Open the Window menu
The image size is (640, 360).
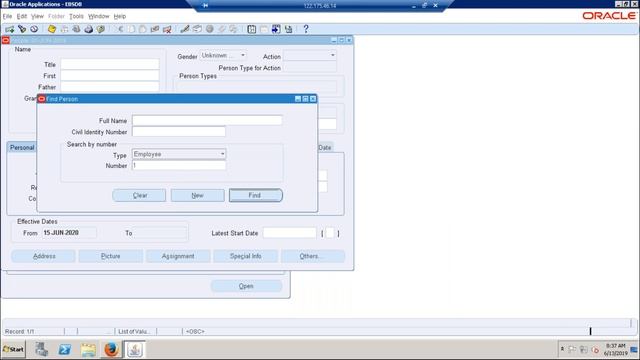pyautogui.click(x=99, y=16)
